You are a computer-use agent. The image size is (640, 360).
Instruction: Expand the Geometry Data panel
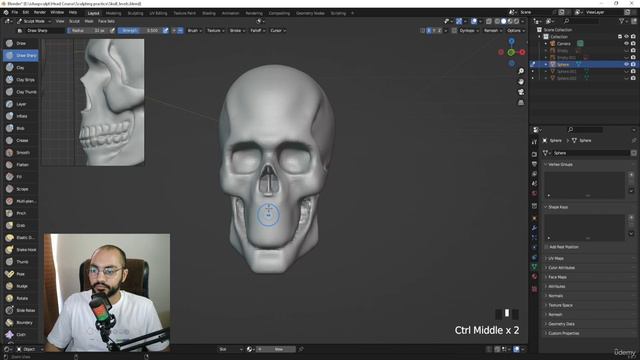(561, 324)
